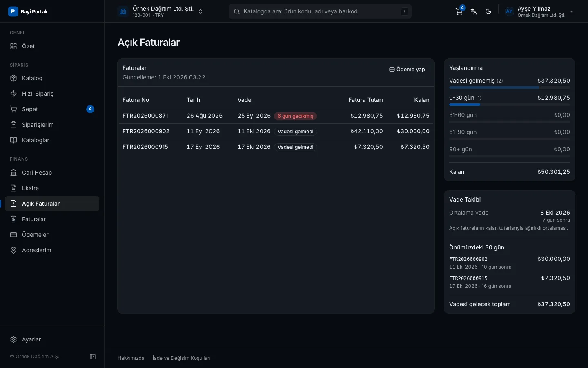The height and width of the screenshot is (368, 588).
Task: Click the Ödeme yap button
Action: [407, 70]
